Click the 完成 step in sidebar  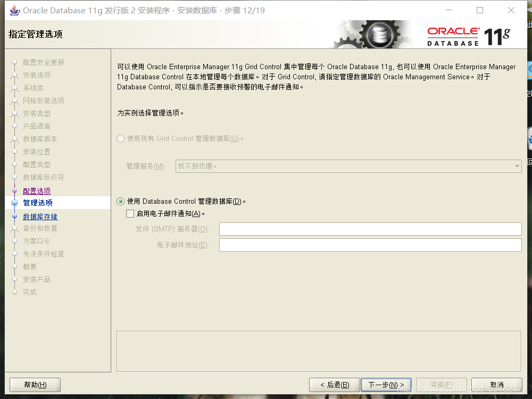[30, 293]
